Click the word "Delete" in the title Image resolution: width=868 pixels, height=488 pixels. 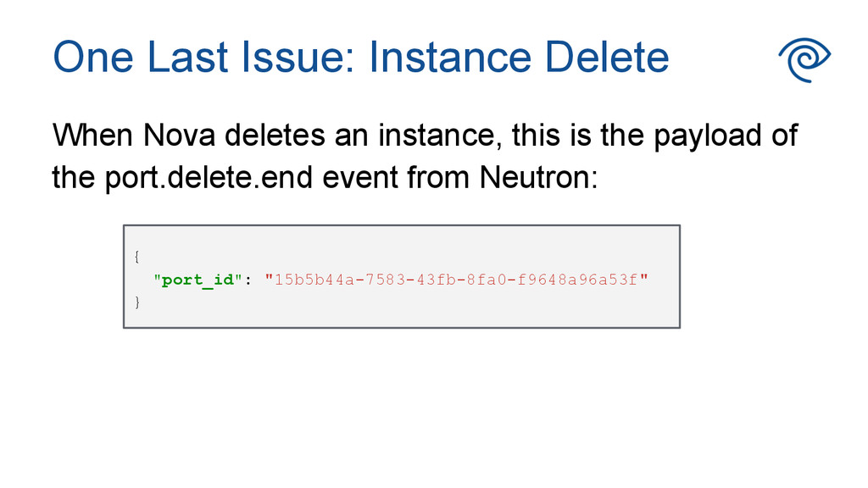[606, 58]
